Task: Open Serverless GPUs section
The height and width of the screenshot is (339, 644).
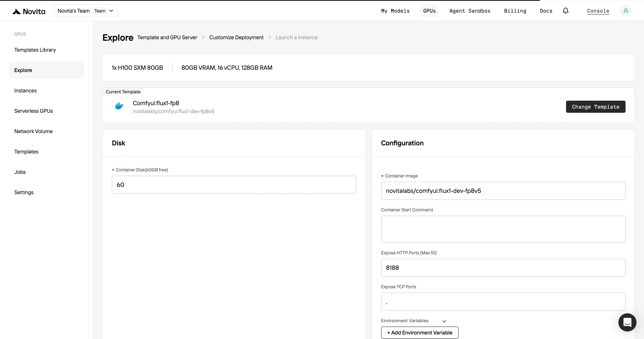Action: coord(47,111)
